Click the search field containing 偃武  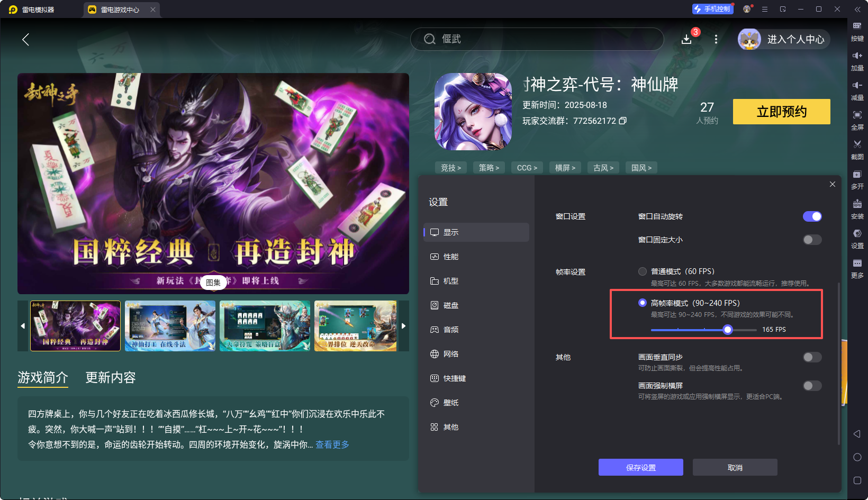[537, 39]
